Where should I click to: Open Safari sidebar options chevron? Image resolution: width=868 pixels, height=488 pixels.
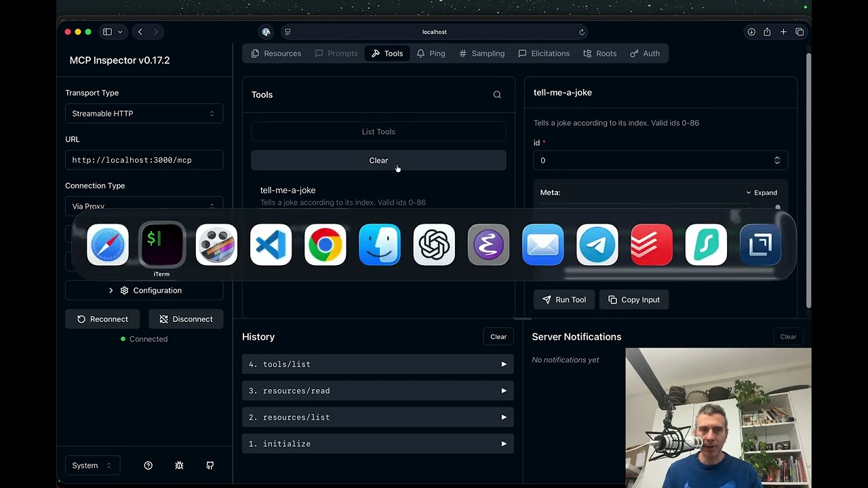120,32
